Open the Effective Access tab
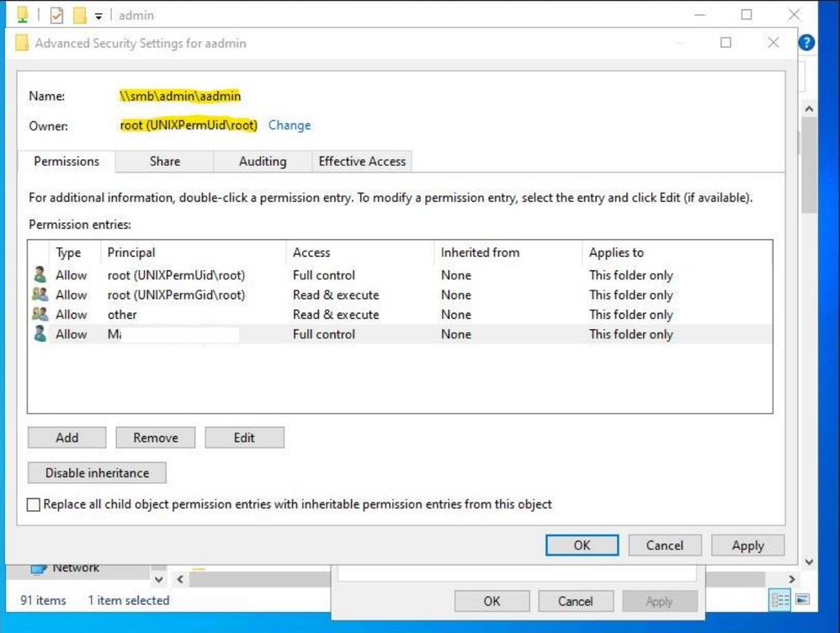The width and height of the screenshot is (840, 633). [362, 162]
